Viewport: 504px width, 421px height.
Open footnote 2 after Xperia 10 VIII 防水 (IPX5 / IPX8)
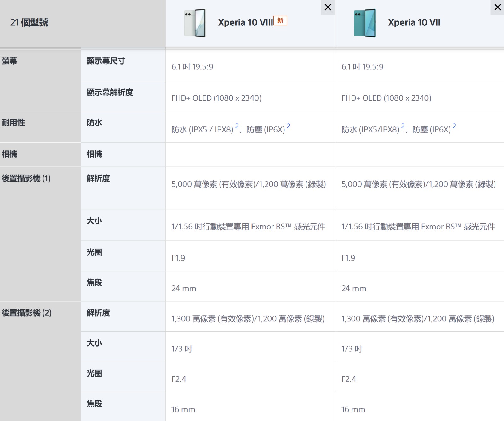point(237,126)
